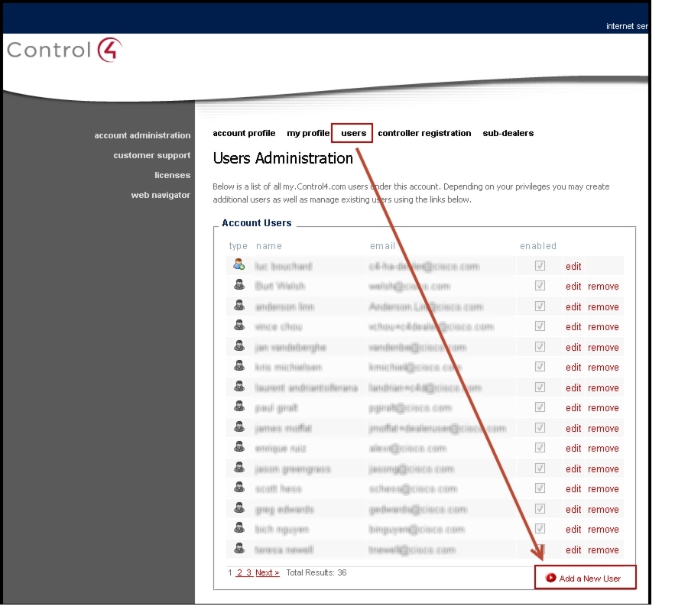Toggle enabled checkbox for luc bouchard

pos(540,265)
